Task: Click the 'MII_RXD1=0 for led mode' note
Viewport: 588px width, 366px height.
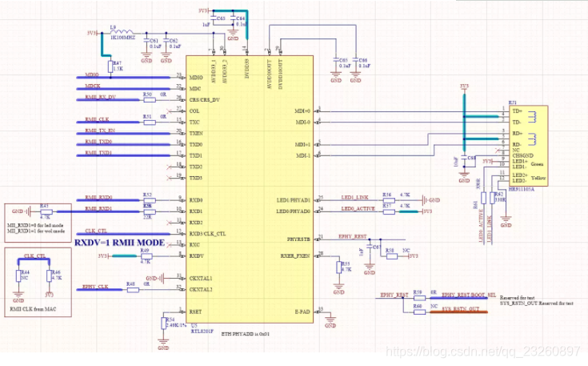Action: [35, 226]
